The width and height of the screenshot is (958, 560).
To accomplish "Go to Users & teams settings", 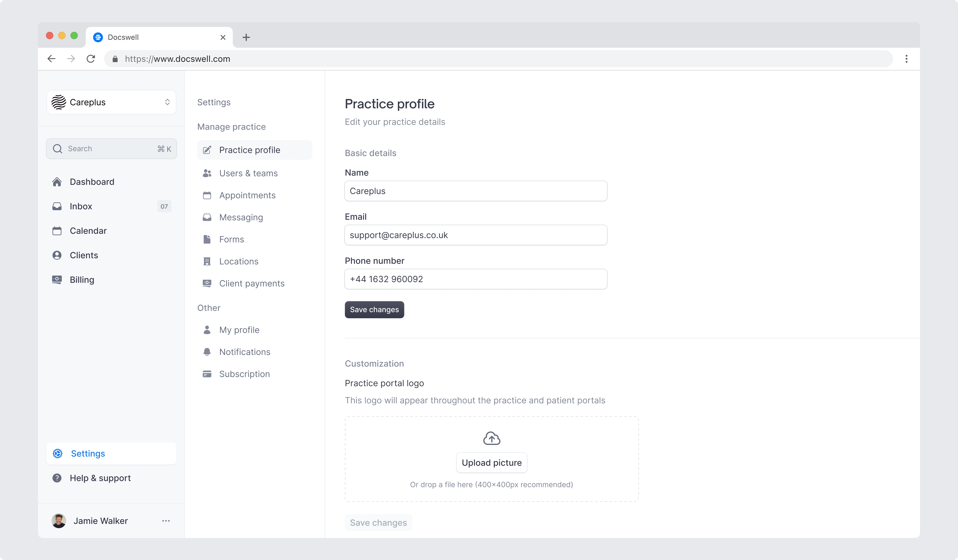I will (248, 173).
